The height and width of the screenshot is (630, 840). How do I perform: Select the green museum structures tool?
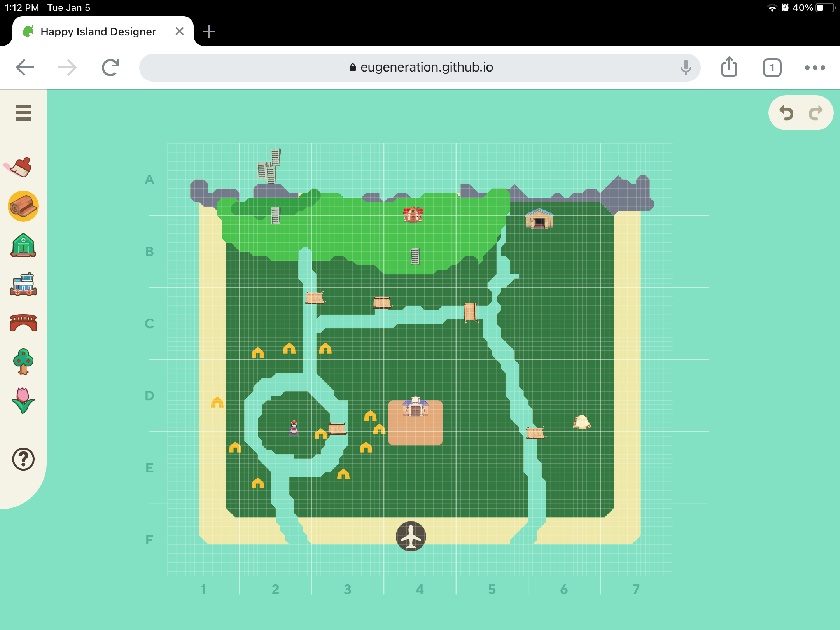(x=23, y=245)
